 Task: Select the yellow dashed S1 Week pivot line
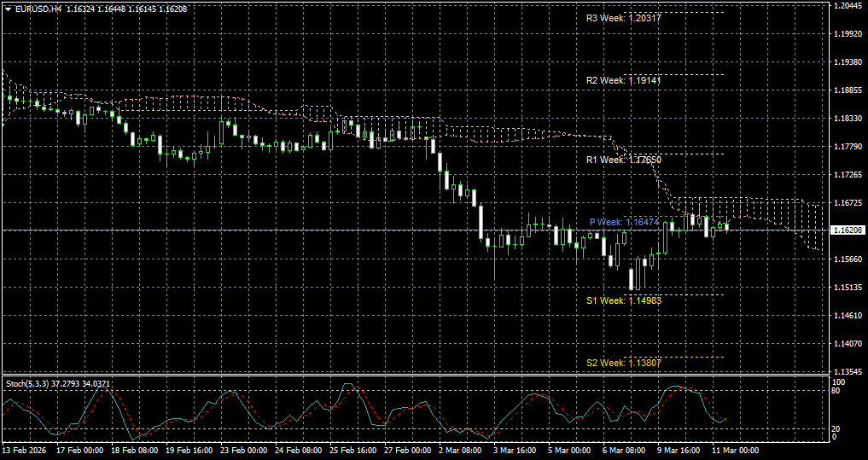coord(674,294)
